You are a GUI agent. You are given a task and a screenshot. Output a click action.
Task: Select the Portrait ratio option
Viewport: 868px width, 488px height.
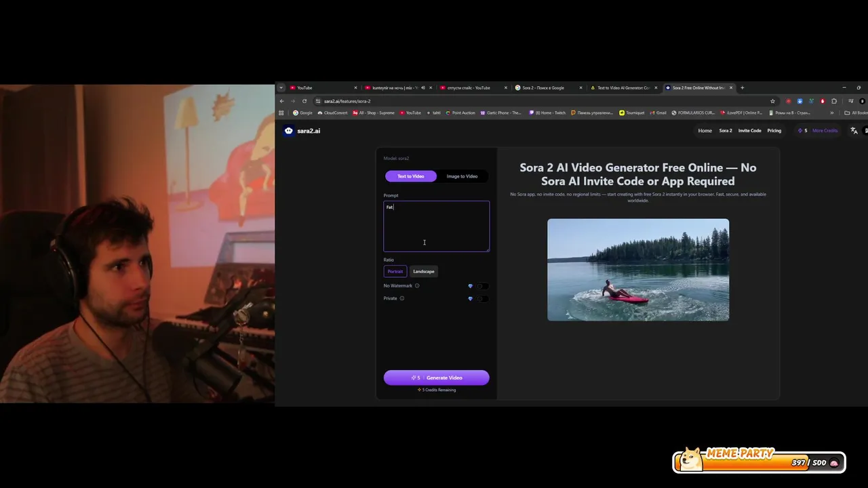pos(395,271)
